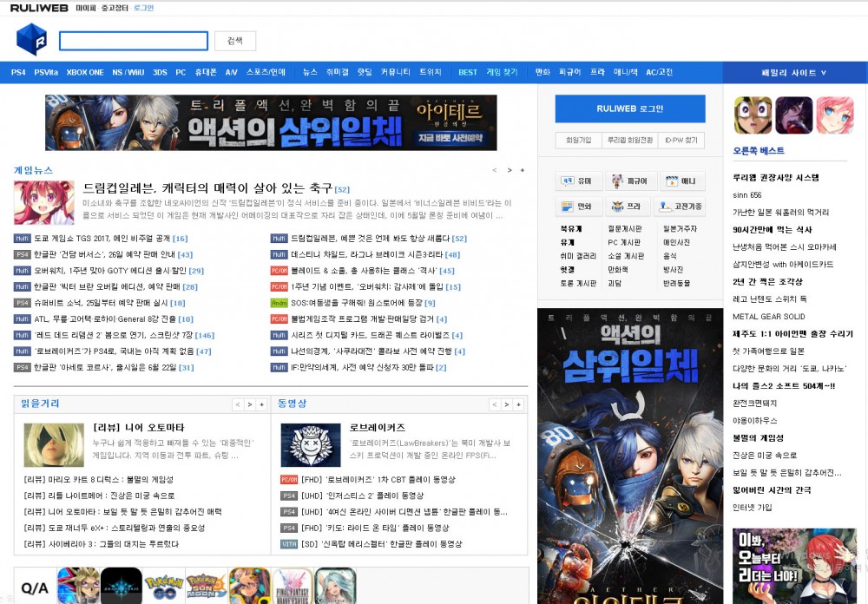
Task: Focus the site search input field
Action: tap(134, 41)
